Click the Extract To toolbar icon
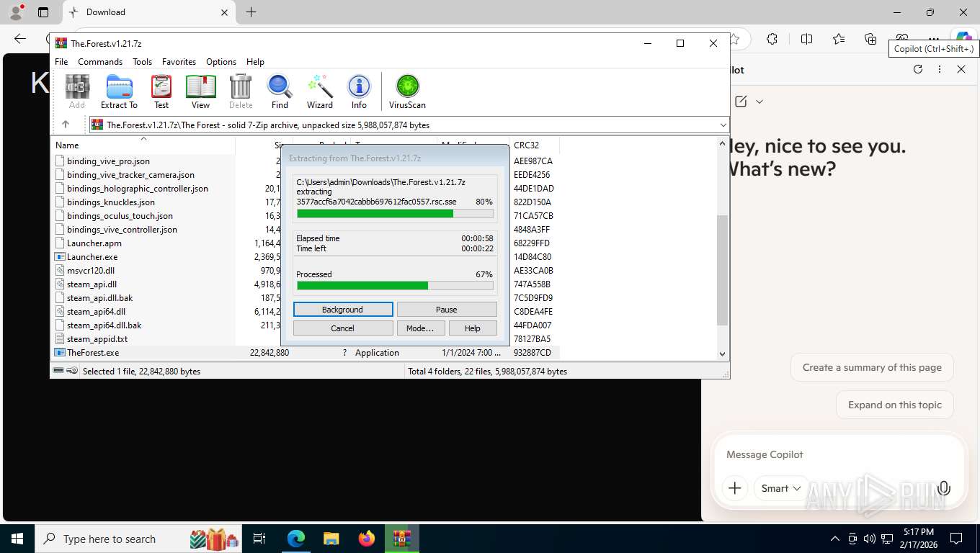Viewport: 980px width, 553px height. (x=119, y=91)
